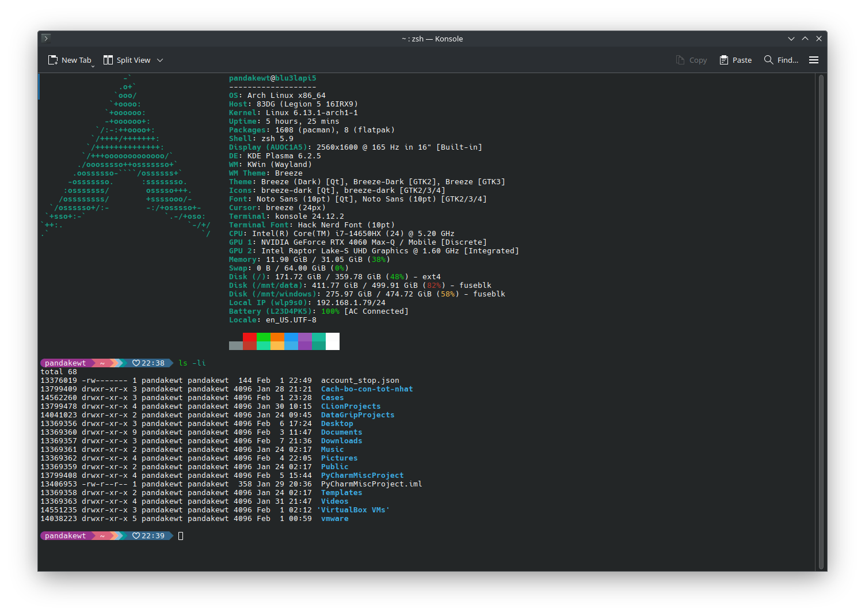This screenshot has width=865, height=616.
Task: Expand the New Tab profile dropdown arrow
Action: (93, 66)
